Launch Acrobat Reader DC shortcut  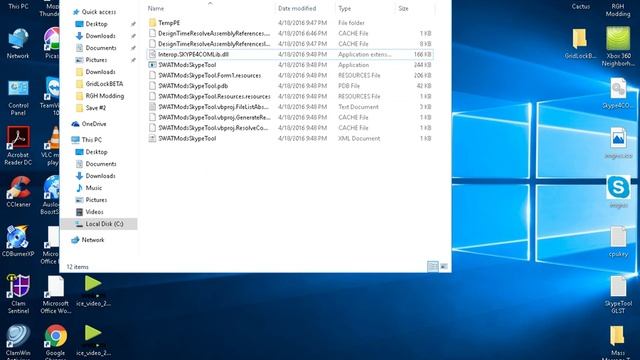[18, 145]
